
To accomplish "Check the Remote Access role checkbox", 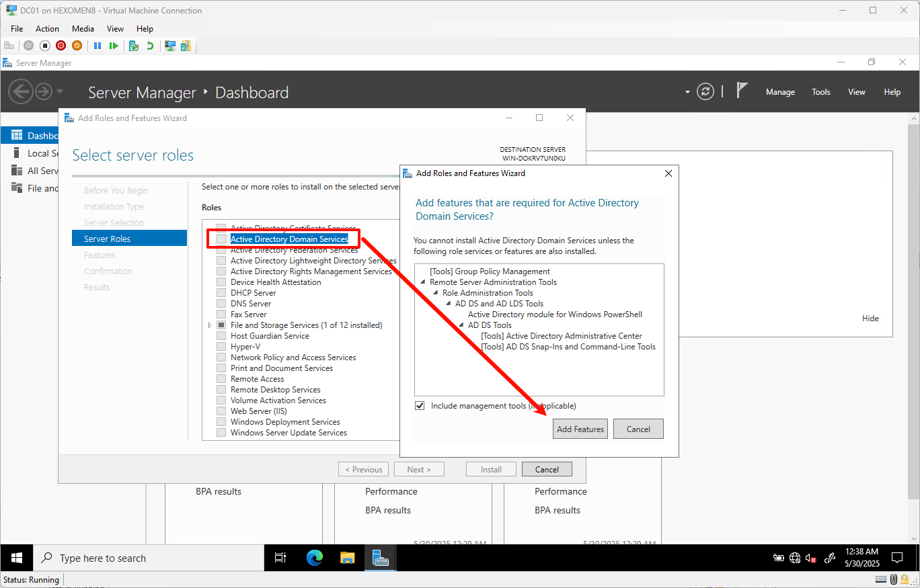I will pyautogui.click(x=221, y=379).
